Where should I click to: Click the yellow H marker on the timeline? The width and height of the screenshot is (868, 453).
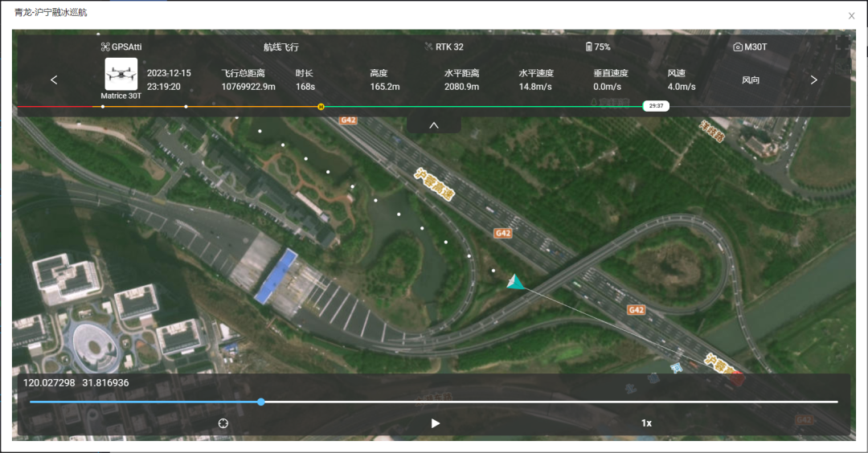[321, 106]
